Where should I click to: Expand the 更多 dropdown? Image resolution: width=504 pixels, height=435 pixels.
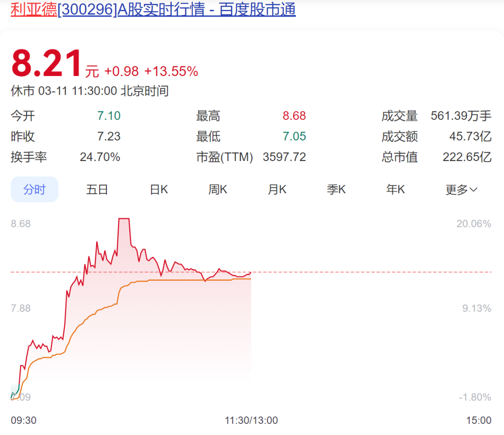tap(461, 189)
